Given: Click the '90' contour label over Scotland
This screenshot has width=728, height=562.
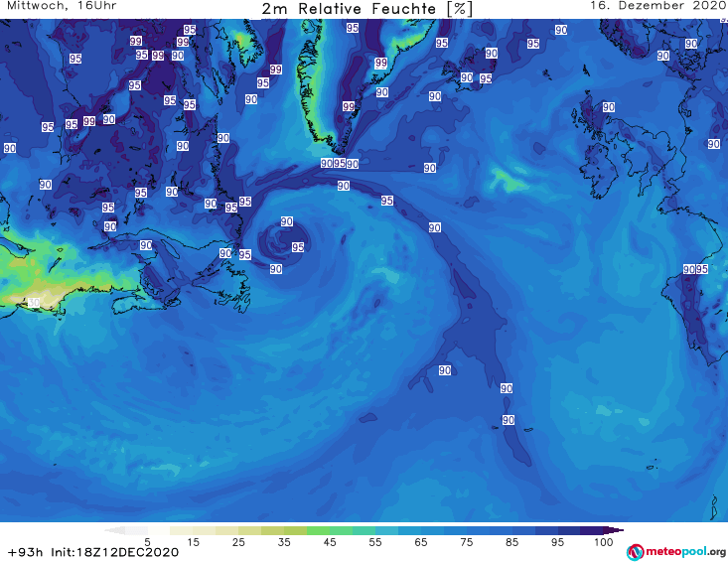Looking at the screenshot, I should click(609, 107).
